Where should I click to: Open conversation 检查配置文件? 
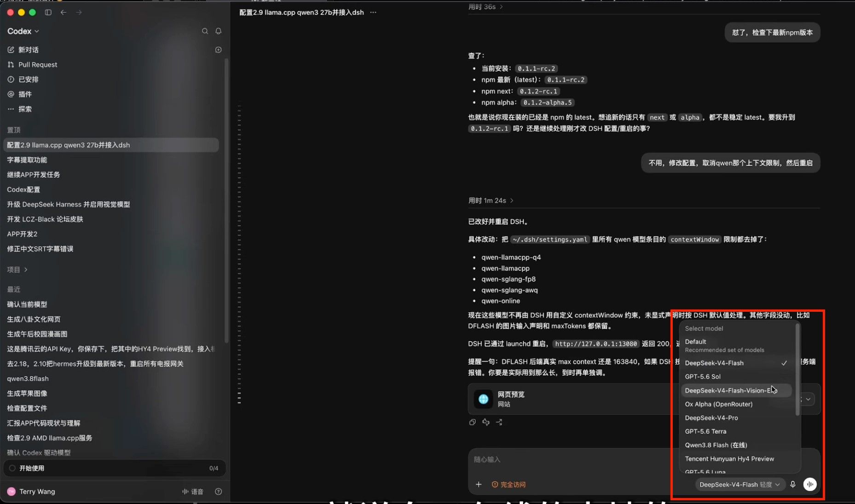point(110,408)
